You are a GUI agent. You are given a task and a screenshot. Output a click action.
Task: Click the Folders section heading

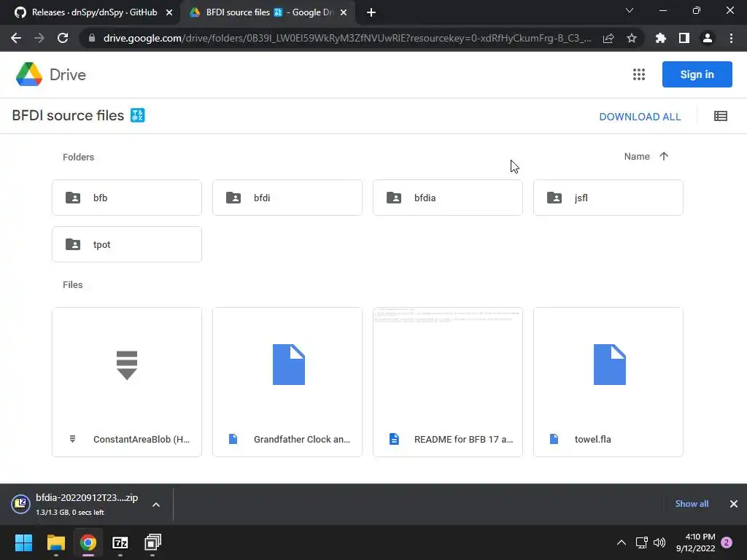78,157
